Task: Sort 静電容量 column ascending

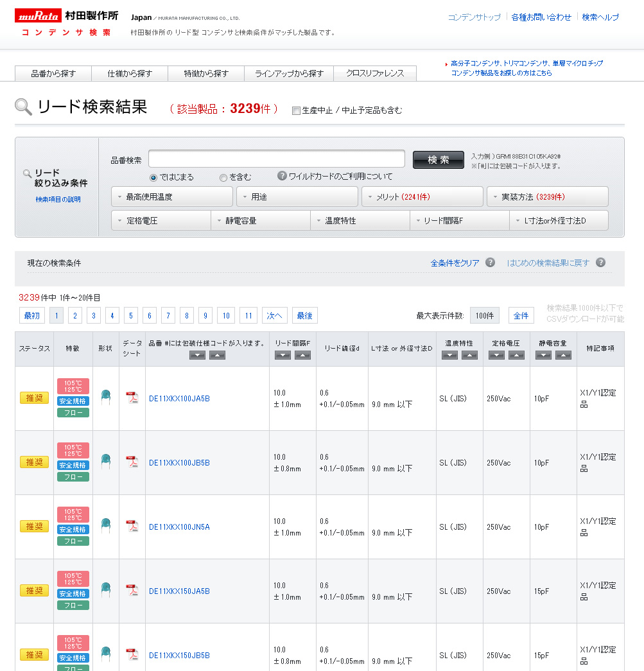Action: point(564,355)
